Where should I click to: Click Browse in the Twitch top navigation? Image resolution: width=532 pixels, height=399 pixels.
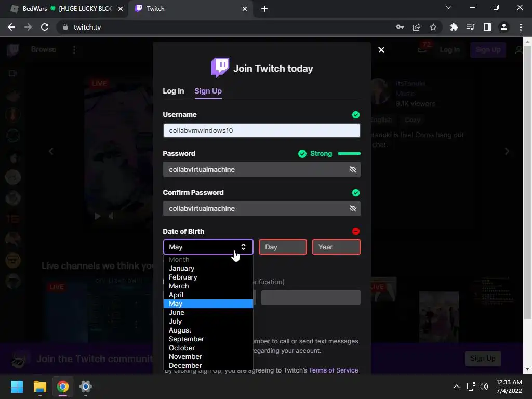pos(44,49)
